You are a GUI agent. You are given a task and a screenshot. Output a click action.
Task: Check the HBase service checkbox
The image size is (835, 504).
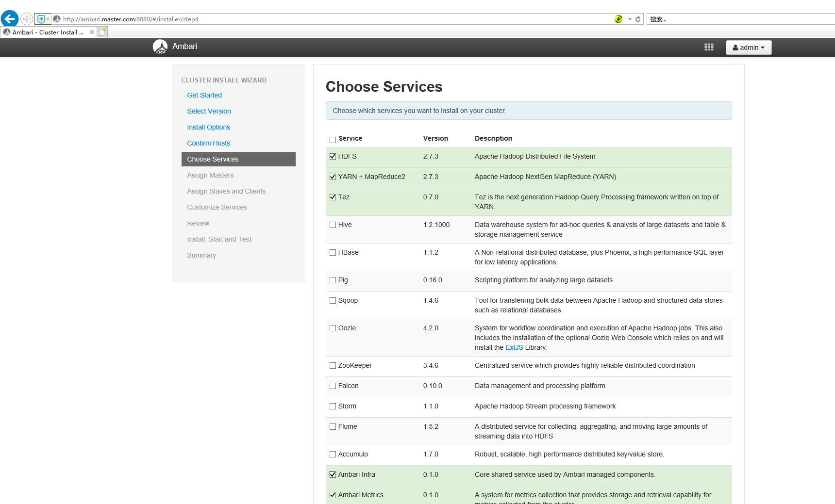pyautogui.click(x=333, y=252)
